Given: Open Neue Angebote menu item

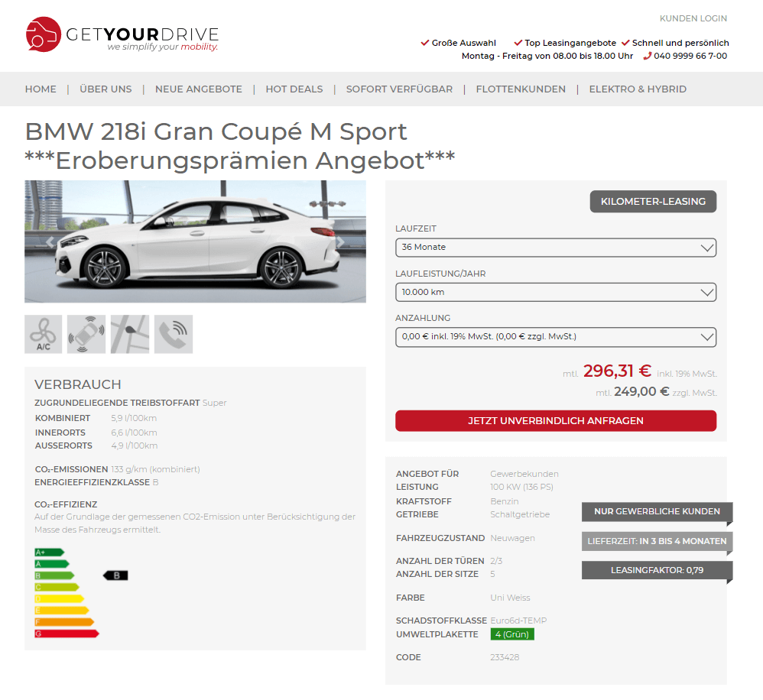Looking at the screenshot, I should [x=199, y=89].
